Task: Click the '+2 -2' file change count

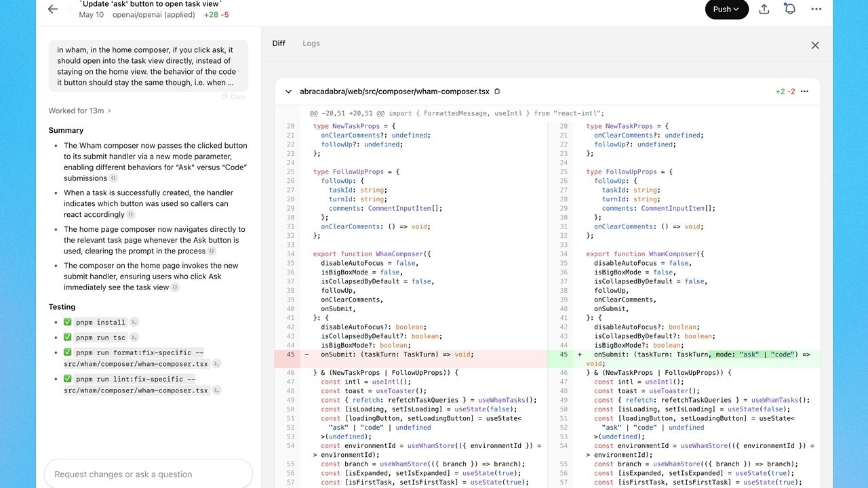Action: 785,91
